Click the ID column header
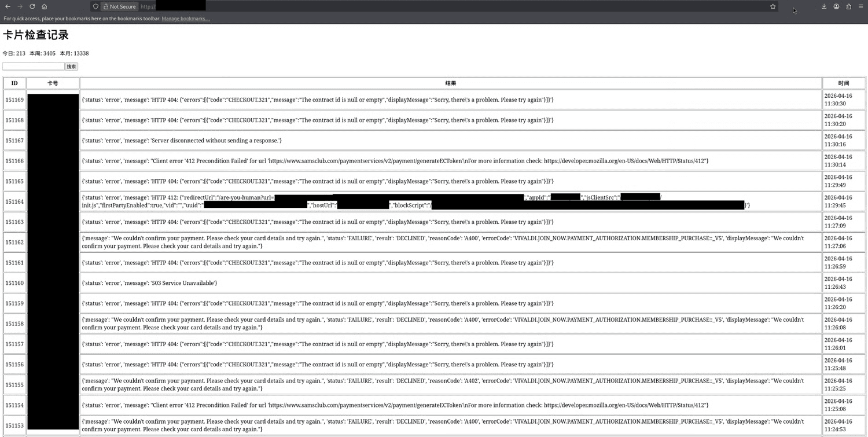The width and height of the screenshot is (868, 437). tap(14, 83)
